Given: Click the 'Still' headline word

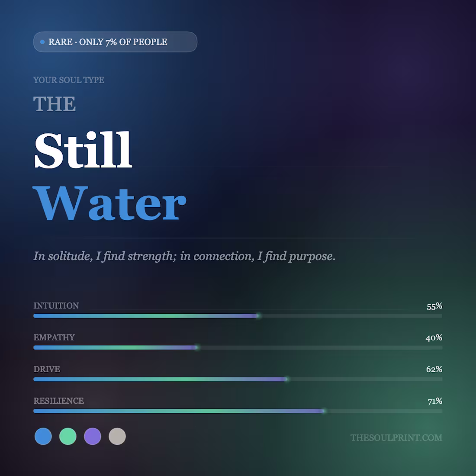Looking at the screenshot, I should [x=83, y=150].
